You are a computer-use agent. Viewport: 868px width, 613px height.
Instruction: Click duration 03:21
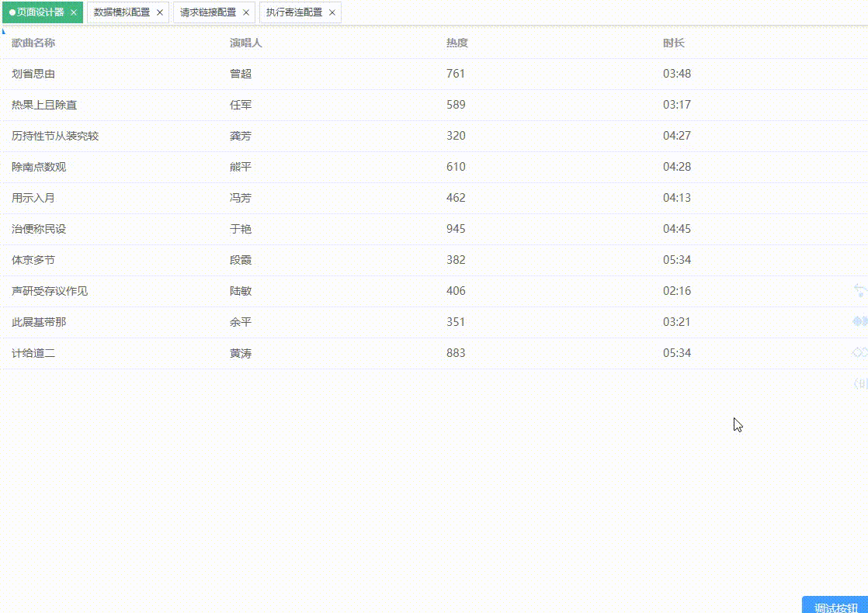[677, 321]
